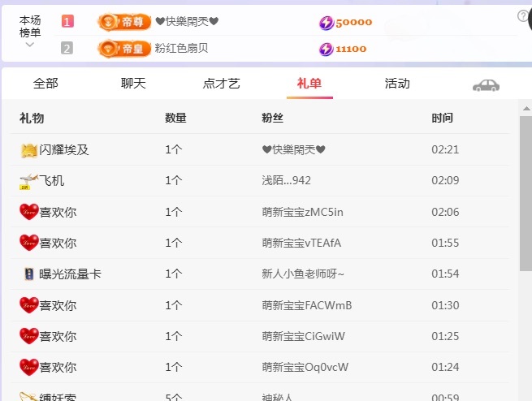
Task: Click the 粉丝 column header
Action: [x=272, y=118]
